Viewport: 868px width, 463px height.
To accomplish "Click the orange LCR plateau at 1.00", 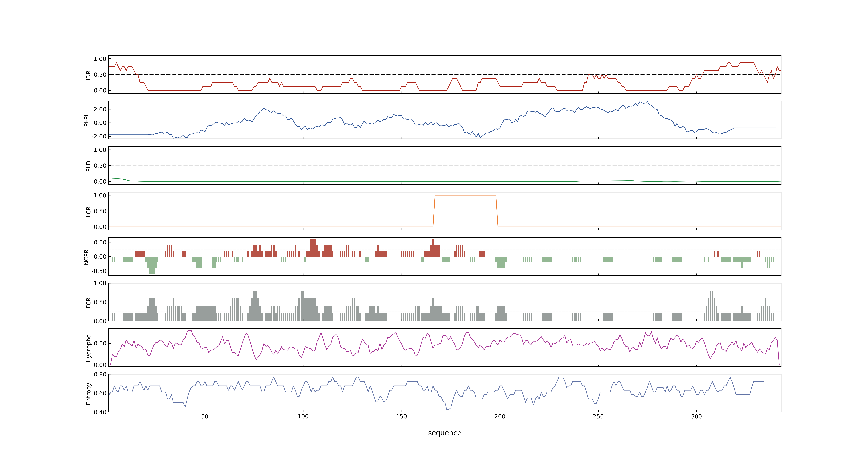I will [465, 195].
